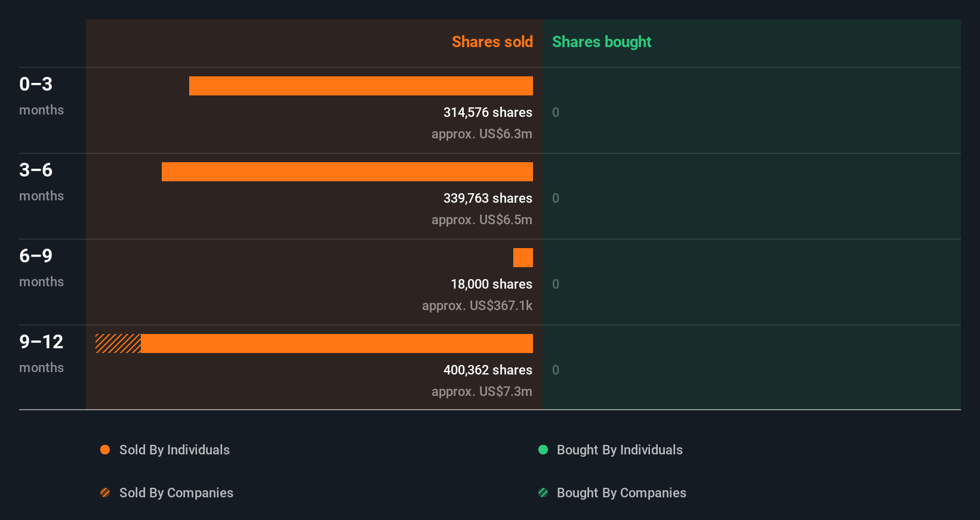The width and height of the screenshot is (980, 520).
Task: Click the green Bought By Individuals legend dot
Action: (x=543, y=450)
